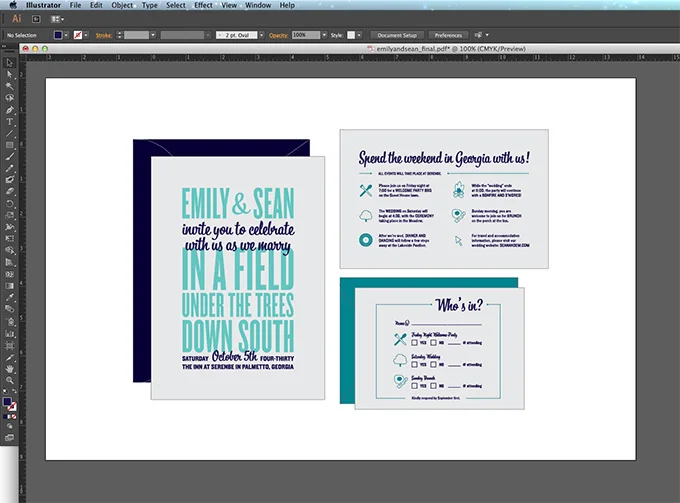Open the Effect menu

click(203, 5)
